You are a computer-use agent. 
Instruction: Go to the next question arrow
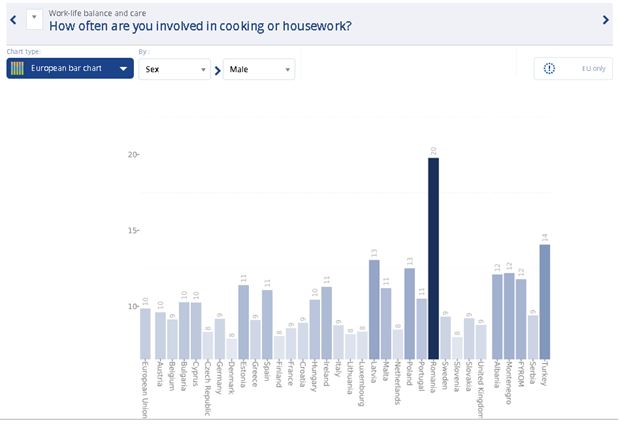(606, 20)
